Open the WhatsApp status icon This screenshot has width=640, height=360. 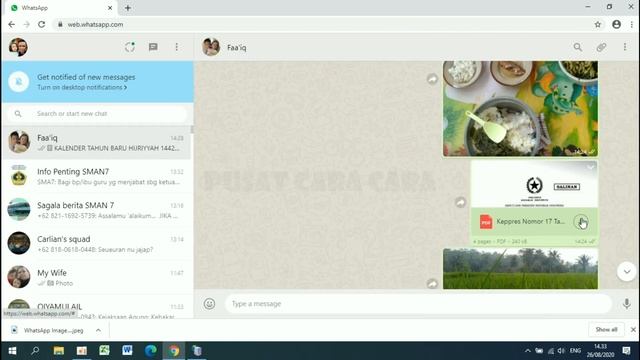[130, 47]
